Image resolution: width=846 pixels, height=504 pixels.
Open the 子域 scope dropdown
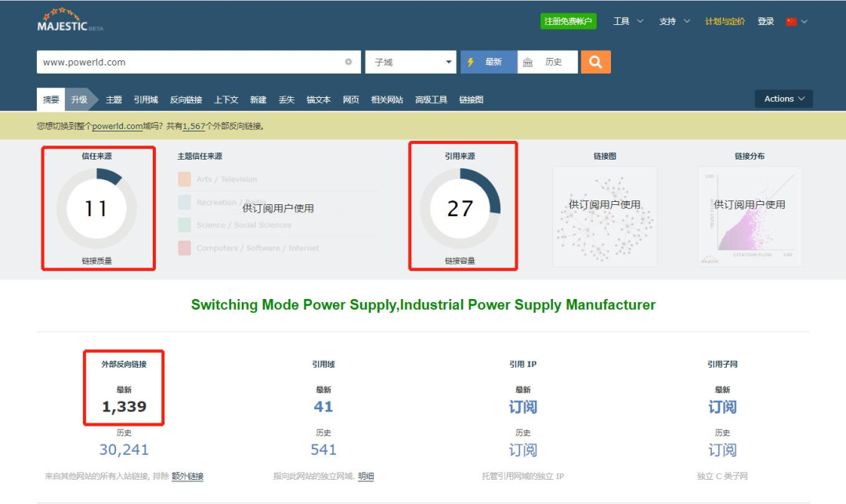pos(410,62)
